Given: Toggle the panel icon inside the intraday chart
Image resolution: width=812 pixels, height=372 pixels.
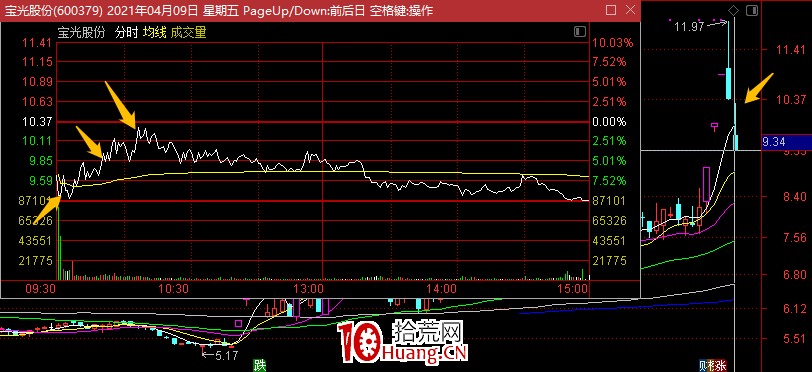Looking at the screenshot, I should (580, 32).
